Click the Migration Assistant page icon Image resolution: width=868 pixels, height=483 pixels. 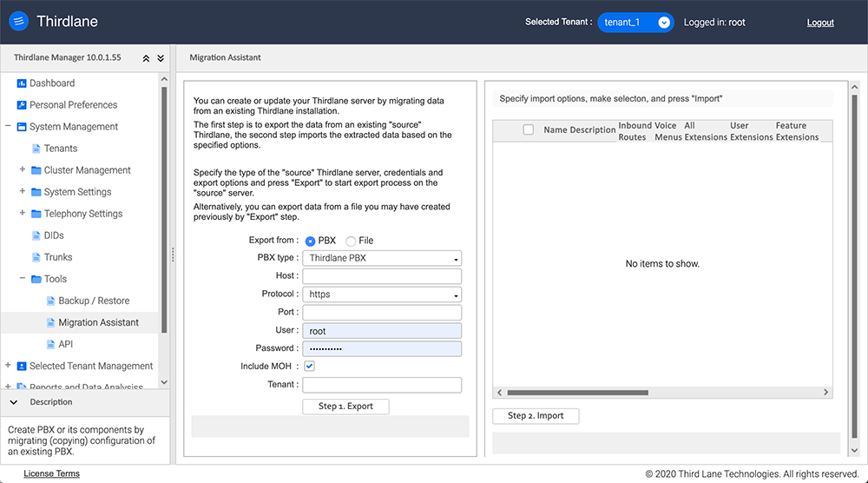click(51, 322)
